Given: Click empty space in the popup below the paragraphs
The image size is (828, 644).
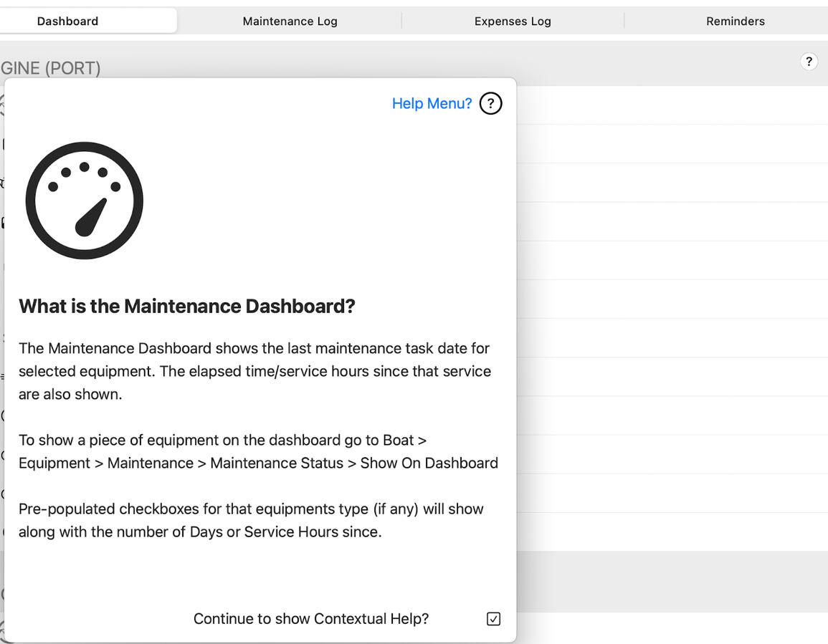Looking at the screenshot, I should pos(258,573).
